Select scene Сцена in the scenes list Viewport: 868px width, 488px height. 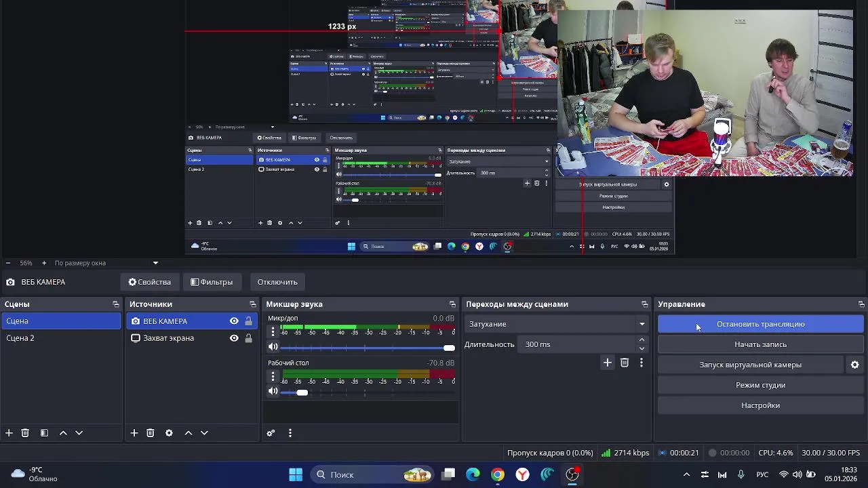click(61, 321)
